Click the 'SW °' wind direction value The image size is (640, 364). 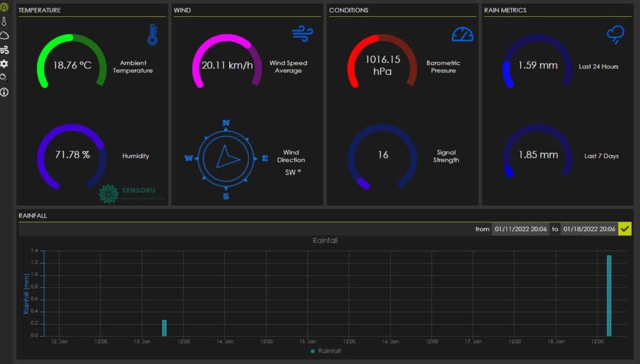coord(292,172)
